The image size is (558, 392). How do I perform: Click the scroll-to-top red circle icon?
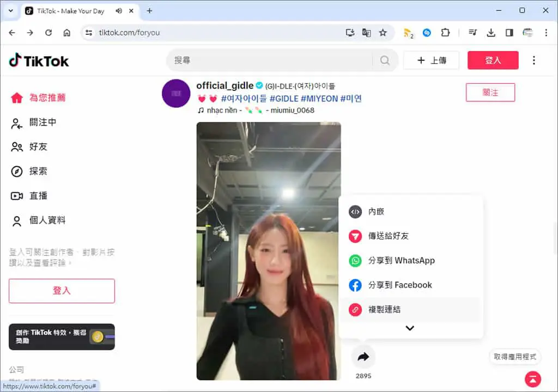pyautogui.click(x=533, y=379)
